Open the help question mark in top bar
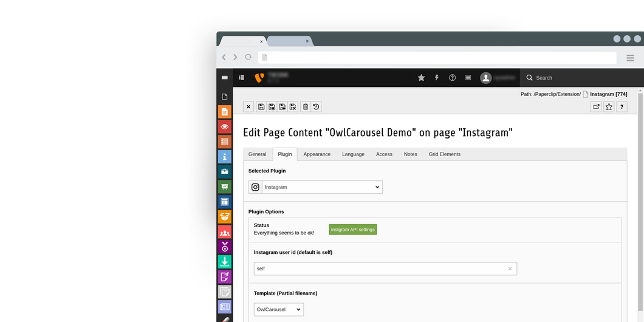This screenshot has height=322, width=644. pos(452,78)
